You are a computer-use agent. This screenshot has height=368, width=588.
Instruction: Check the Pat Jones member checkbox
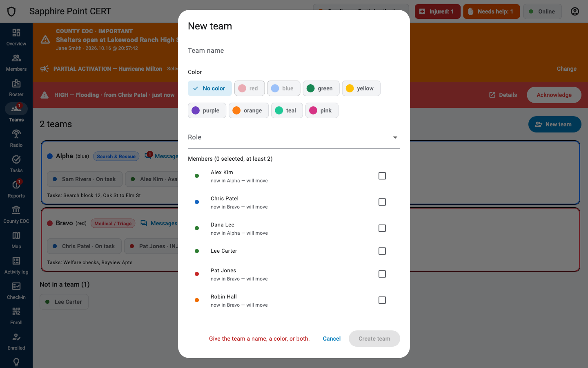tap(382, 274)
